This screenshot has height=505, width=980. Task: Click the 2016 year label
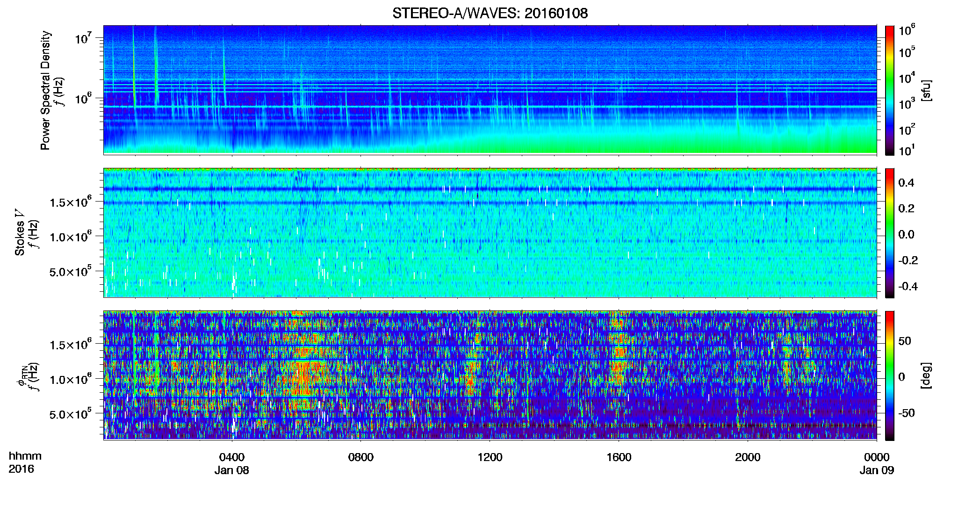tap(22, 469)
